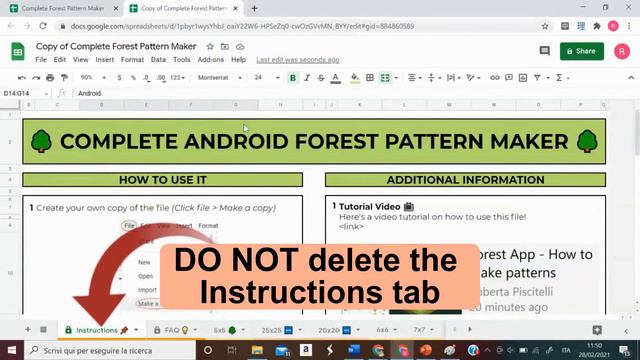The image size is (640, 360).
Task: Format selection as currency
Action: (119, 78)
